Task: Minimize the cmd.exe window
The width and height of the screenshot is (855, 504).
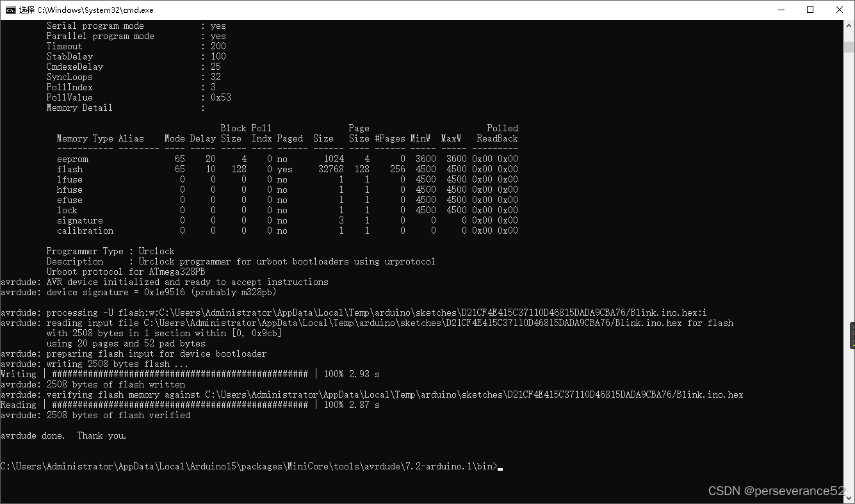Action: pos(781,10)
